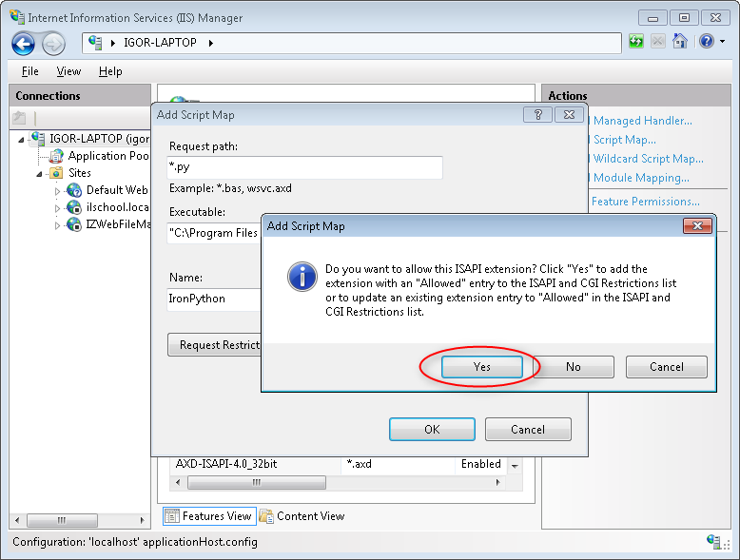Click Connections pane scroll right arrow
Image resolution: width=740 pixels, height=560 pixels.
142,520
